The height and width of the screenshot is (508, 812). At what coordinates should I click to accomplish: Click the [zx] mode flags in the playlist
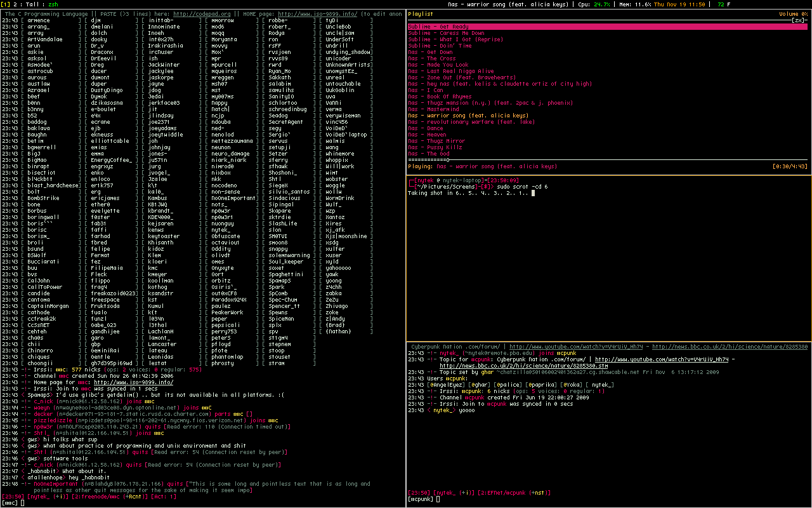click(x=798, y=20)
